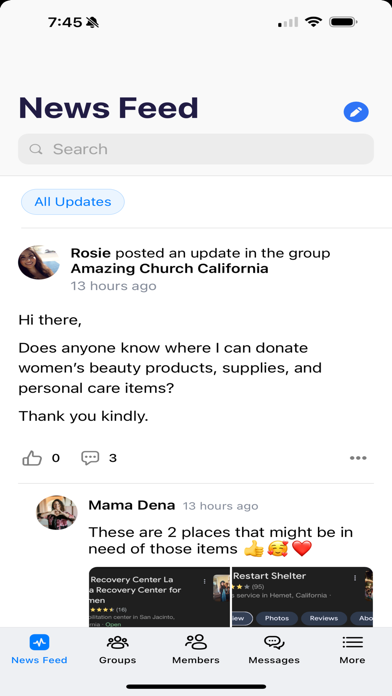View the Restart Shelter attached image
The height and width of the screenshot is (696, 392).
[x=302, y=597]
